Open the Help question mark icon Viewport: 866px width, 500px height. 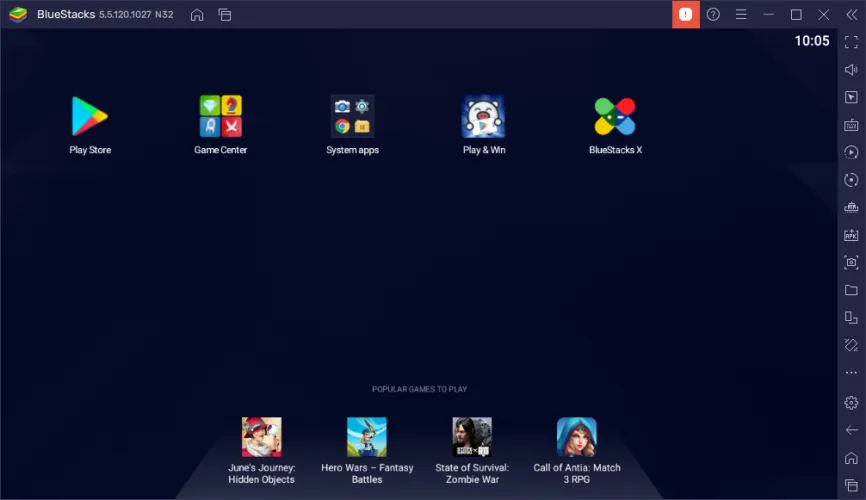pos(713,14)
